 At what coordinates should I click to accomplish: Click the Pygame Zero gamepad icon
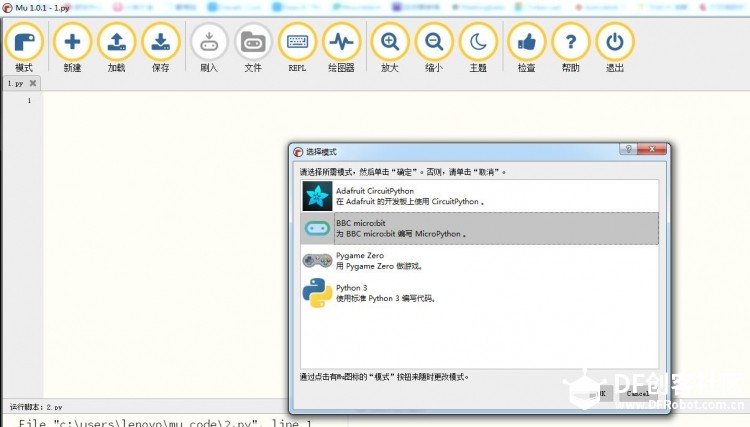tap(317, 261)
